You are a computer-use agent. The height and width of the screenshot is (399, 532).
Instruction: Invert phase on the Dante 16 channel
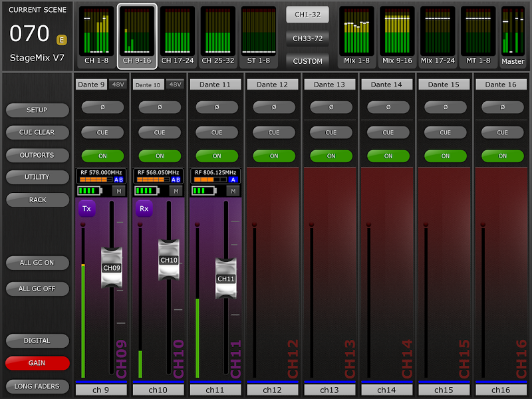coord(503,107)
